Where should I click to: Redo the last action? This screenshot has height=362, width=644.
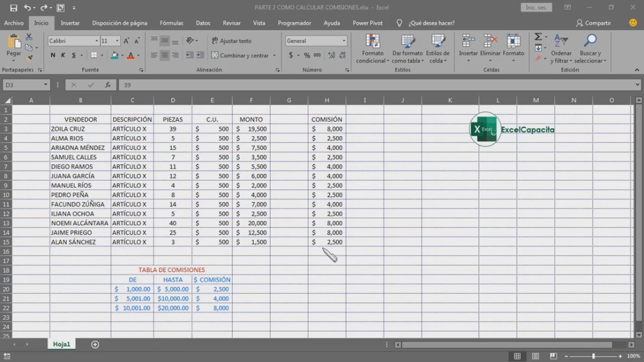(43, 8)
